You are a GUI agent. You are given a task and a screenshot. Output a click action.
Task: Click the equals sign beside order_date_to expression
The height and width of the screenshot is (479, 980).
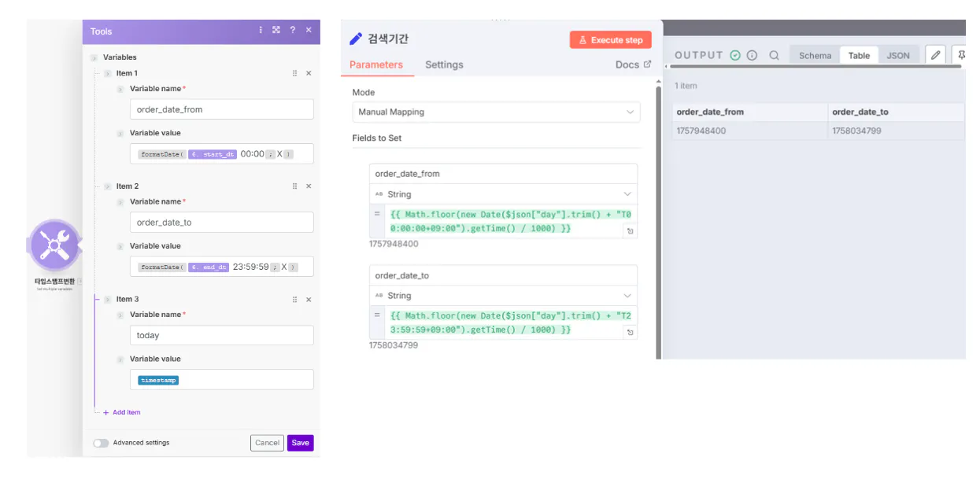(377, 315)
